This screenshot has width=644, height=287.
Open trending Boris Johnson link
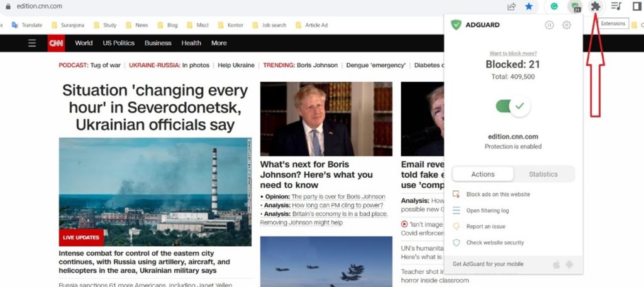(x=317, y=65)
